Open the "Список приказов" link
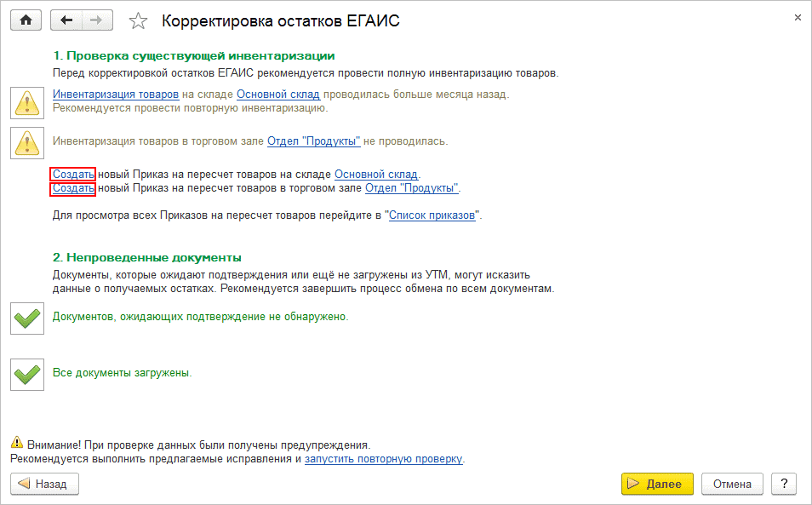Image resolution: width=812 pixels, height=505 pixels. point(432,216)
